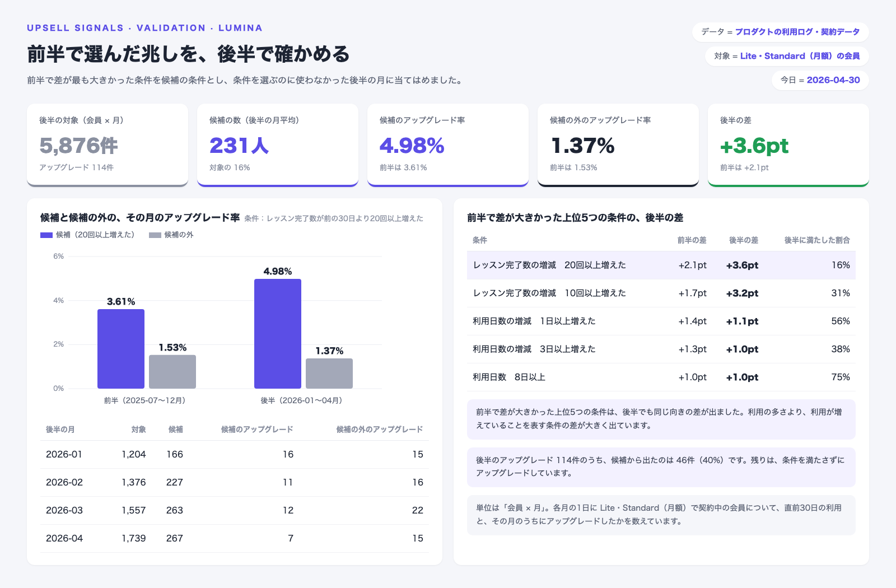Screen dimensions: 896x588
Task: Select the 後半の対象 5,876件 card
Action: [108, 145]
